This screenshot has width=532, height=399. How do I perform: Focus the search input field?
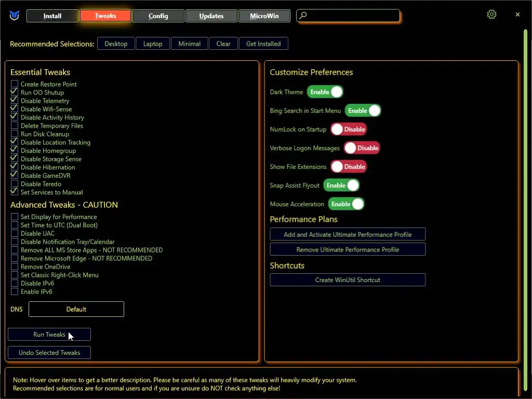[348, 16]
